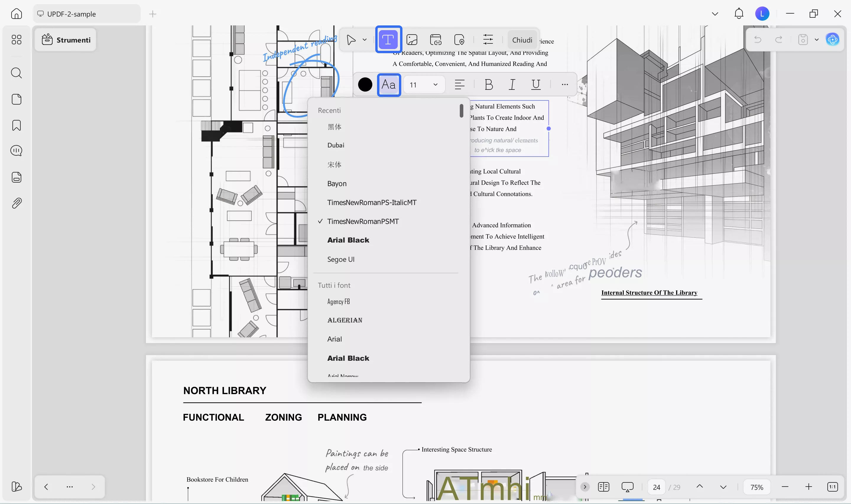The width and height of the screenshot is (851, 504).
Task: Click the Insert Image tool icon
Action: click(412, 39)
